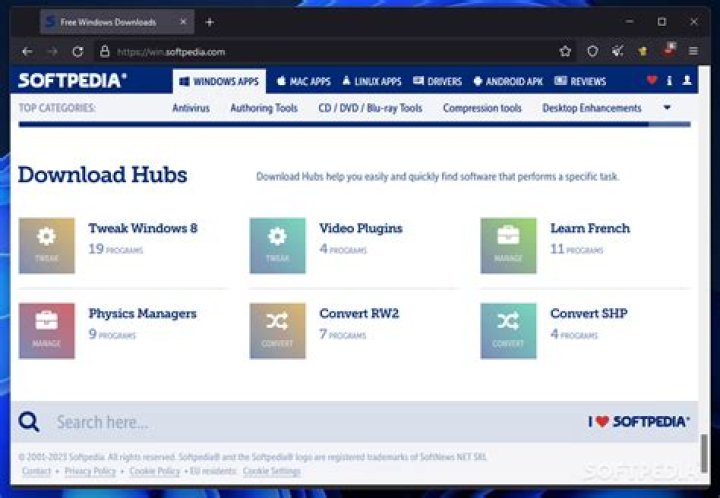Image resolution: width=720 pixels, height=498 pixels.
Task: Switch to Linux Apps section
Action: tap(372, 81)
